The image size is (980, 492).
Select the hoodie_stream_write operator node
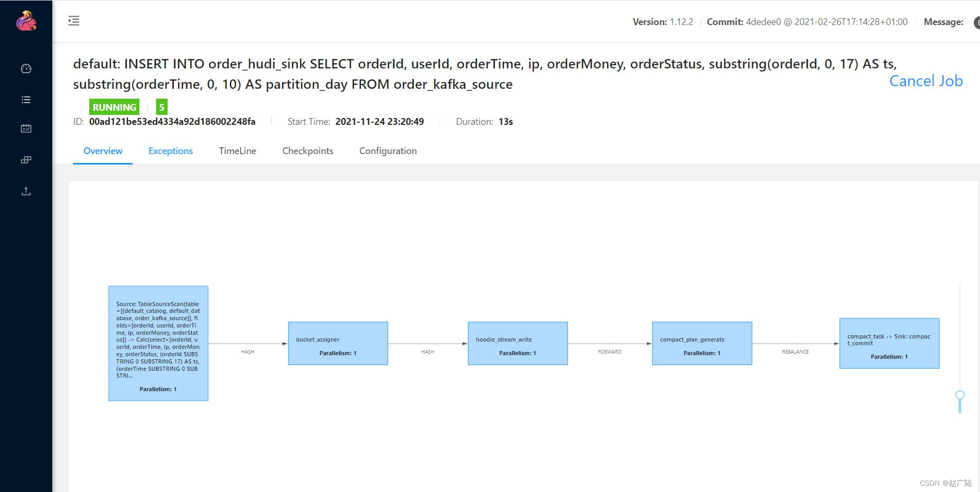click(x=517, y=343)
